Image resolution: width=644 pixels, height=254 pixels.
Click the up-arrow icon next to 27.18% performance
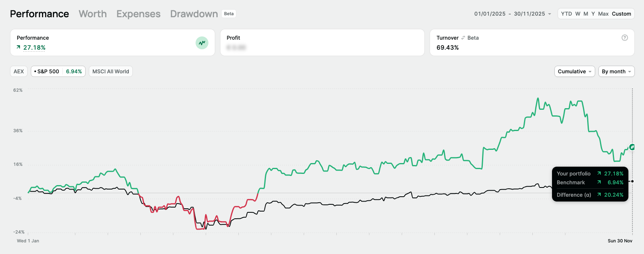(x=18, y=47)
